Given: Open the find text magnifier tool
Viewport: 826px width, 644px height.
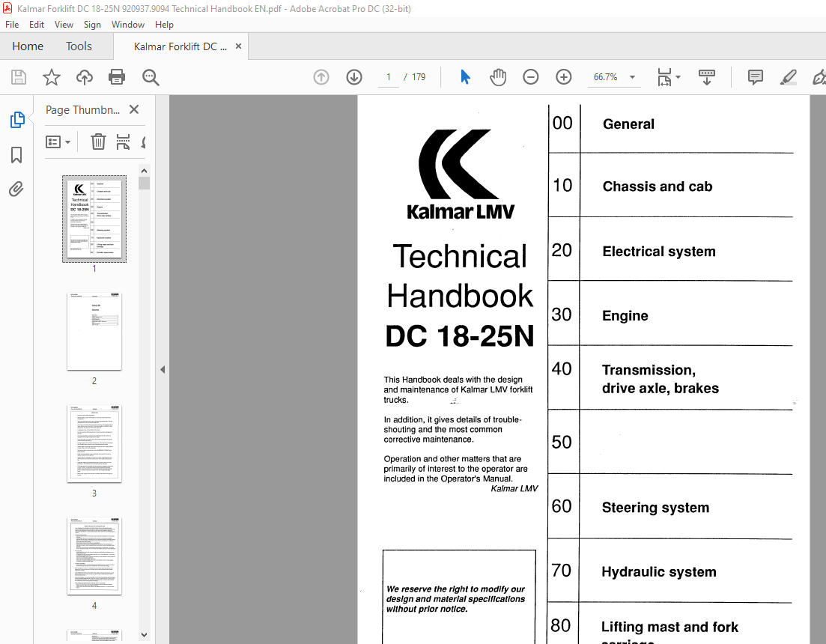Looking at the screenshot, I should (151, 77).
